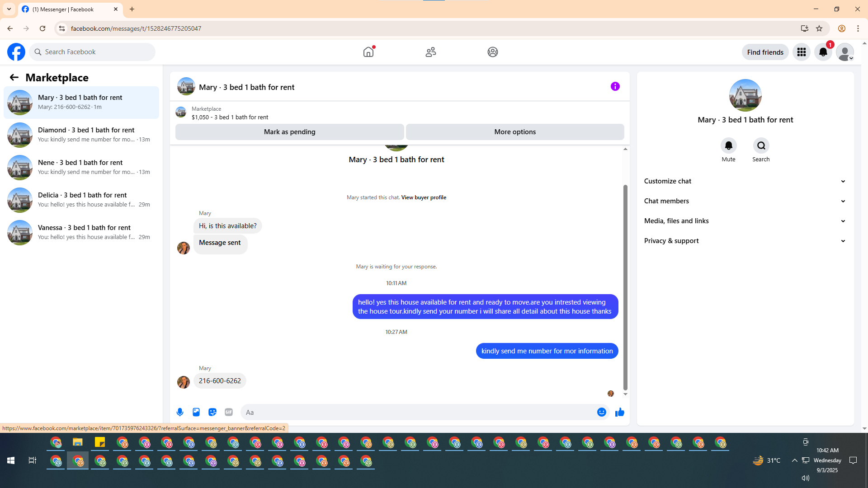Open View buyer profile link

click(x=424, y=197)
